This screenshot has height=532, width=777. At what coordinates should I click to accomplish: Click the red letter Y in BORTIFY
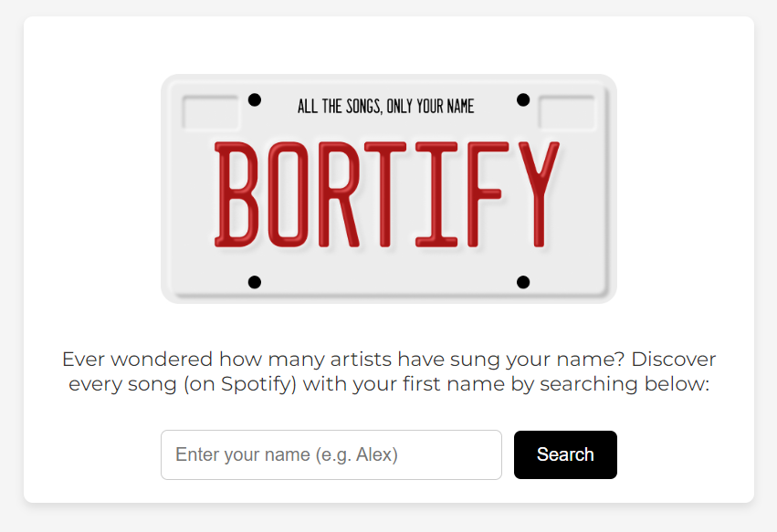[x=539, y=194]
